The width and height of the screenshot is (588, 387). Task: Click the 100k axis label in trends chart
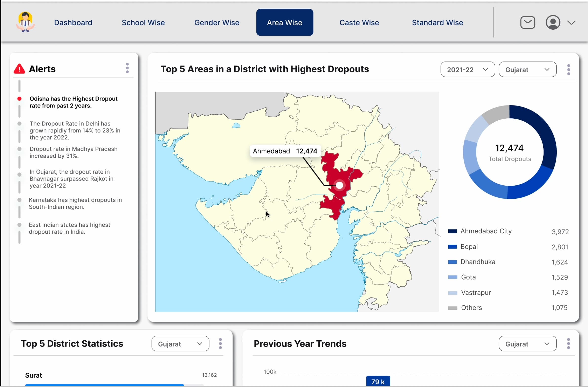(x=270, y=372)
